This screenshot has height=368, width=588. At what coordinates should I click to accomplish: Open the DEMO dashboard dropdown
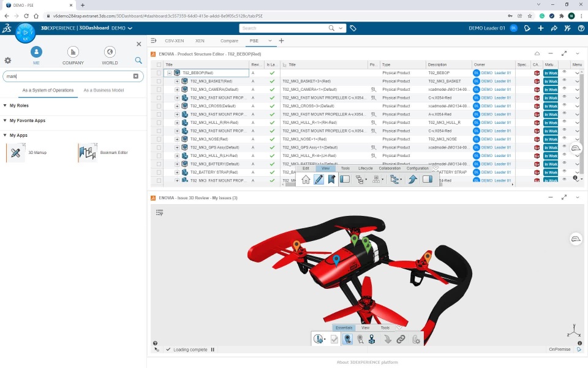click(x=130, y=28)
